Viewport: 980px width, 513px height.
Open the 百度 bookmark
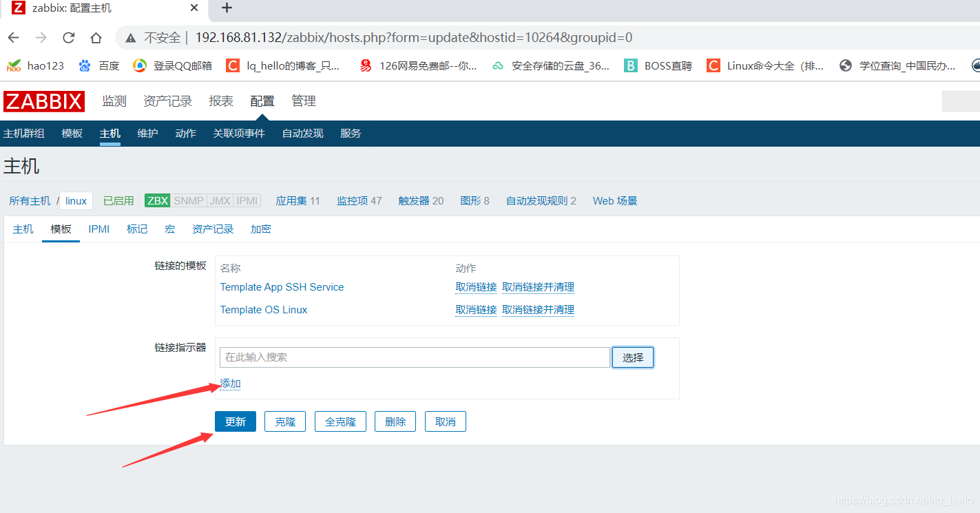pos(99,65)
